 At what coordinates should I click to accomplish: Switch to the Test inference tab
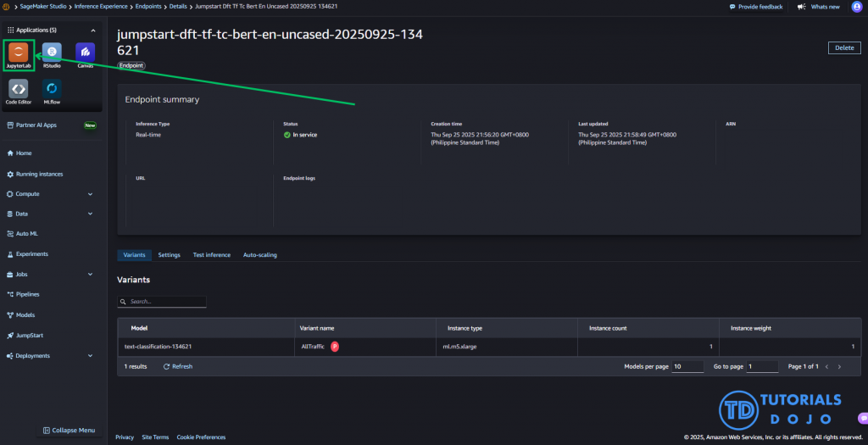(x=211, y=255)
